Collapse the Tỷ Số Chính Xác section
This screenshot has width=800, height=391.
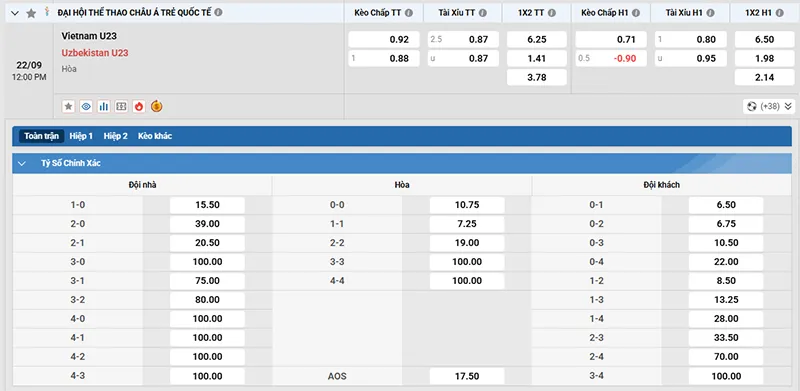pyautogui.click(x=21, y=163)
